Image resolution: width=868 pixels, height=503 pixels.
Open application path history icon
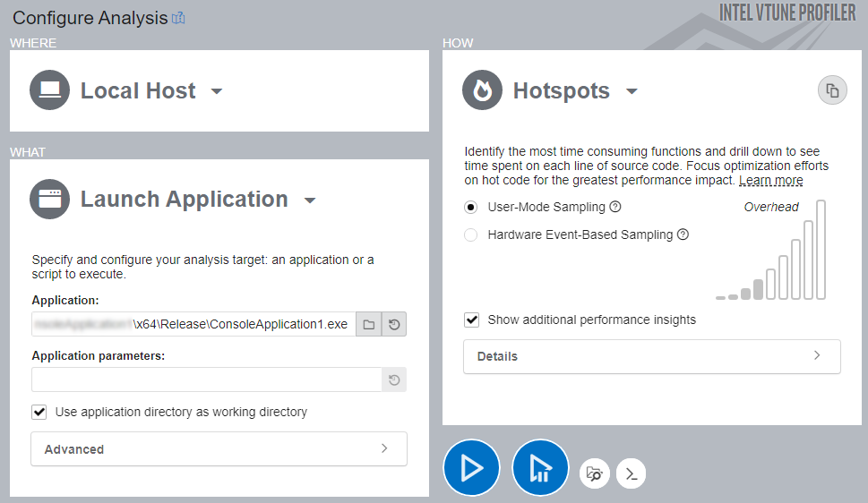click(393, 324)
